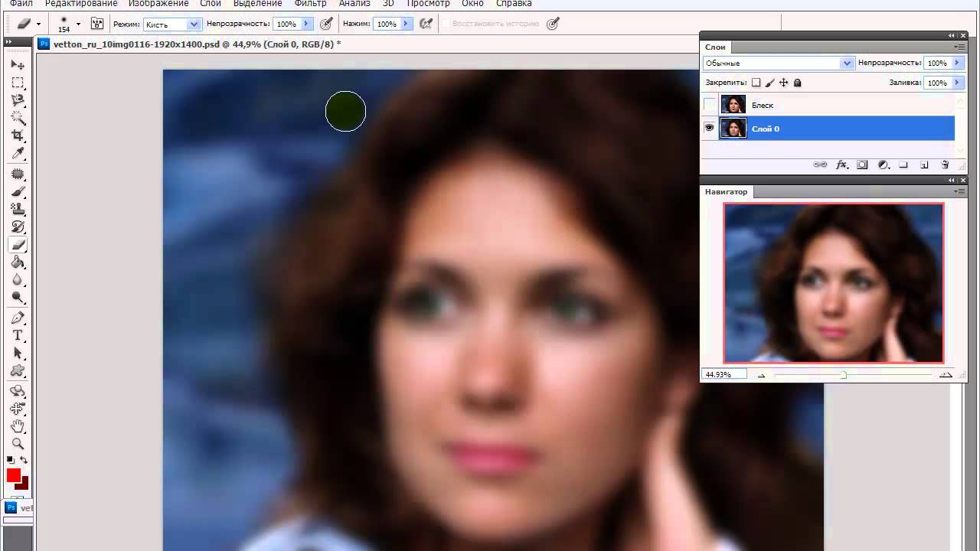980x551 pixels.
Task: Delete layer with trash icon
Action: click(x=945, y=165)
